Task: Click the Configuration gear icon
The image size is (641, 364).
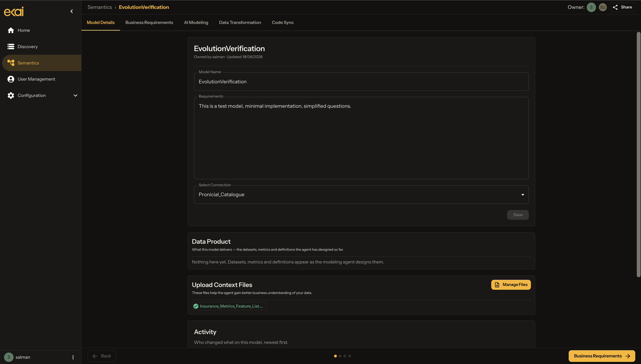Action: [x=11, y=95]
